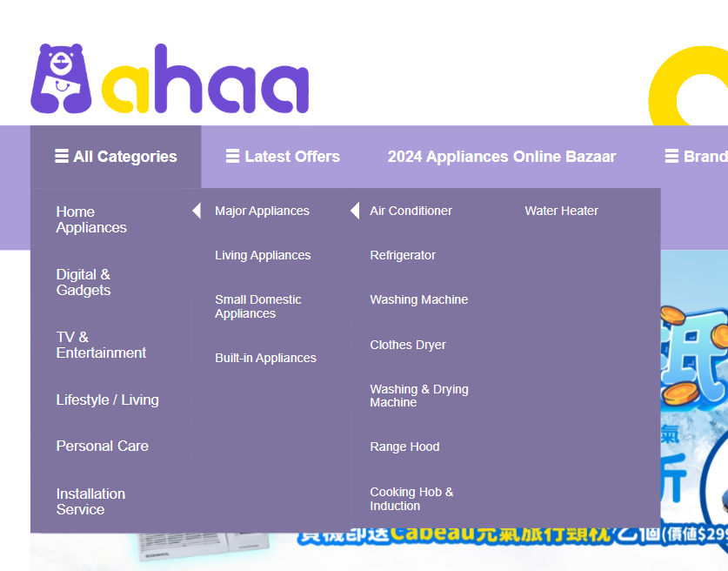
Task: Select TV & Entertainment category
Action: pos(101,345)
